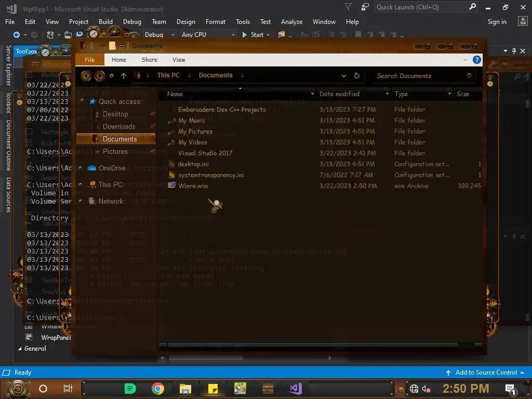Open Explorer help question mark icon
This screenshot has width=532, height=399.
click(x=477, y=60)
